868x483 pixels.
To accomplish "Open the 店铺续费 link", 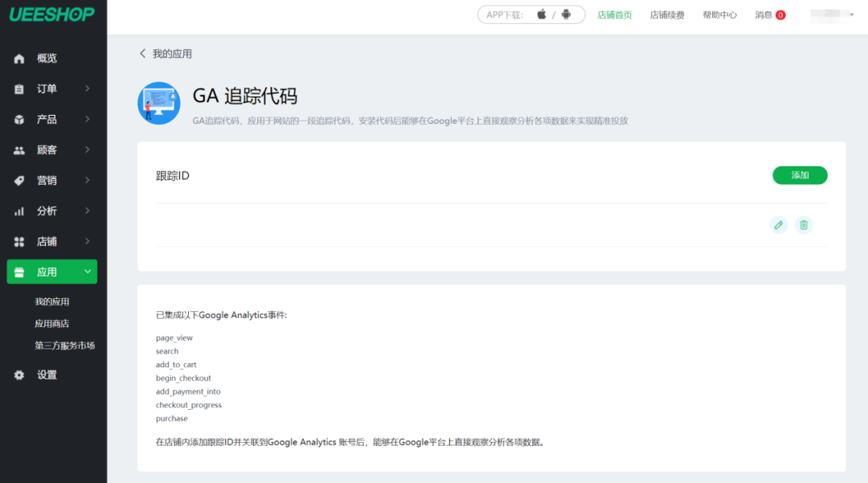I will click(667, 15).
